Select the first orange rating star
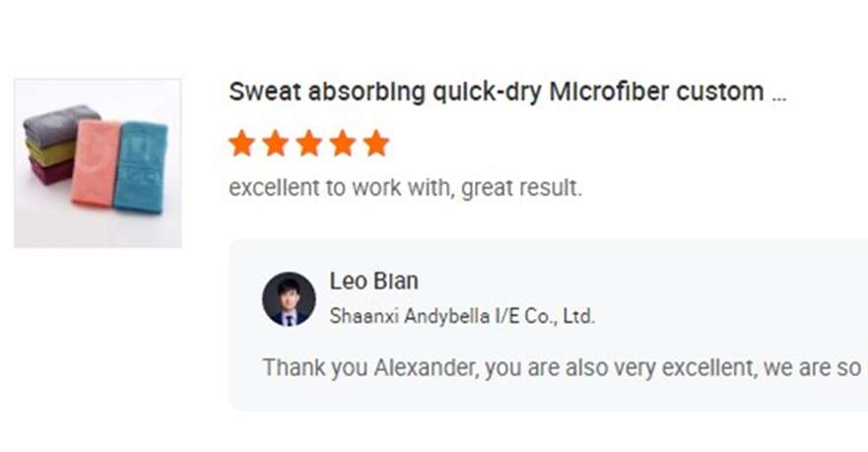The height and width of the screenshot is (452, 868). click(x=241, y=144)
